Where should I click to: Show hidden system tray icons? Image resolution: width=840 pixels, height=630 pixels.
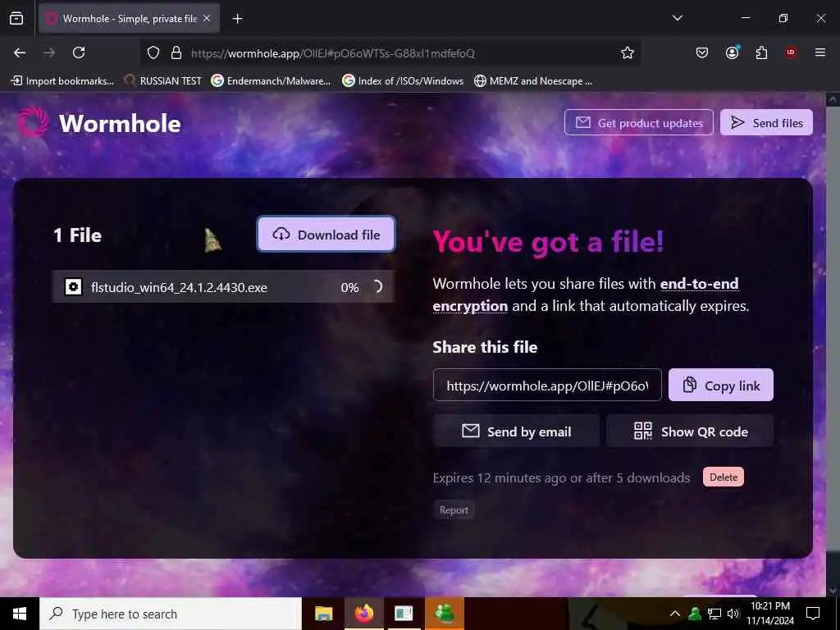[675, 614]
